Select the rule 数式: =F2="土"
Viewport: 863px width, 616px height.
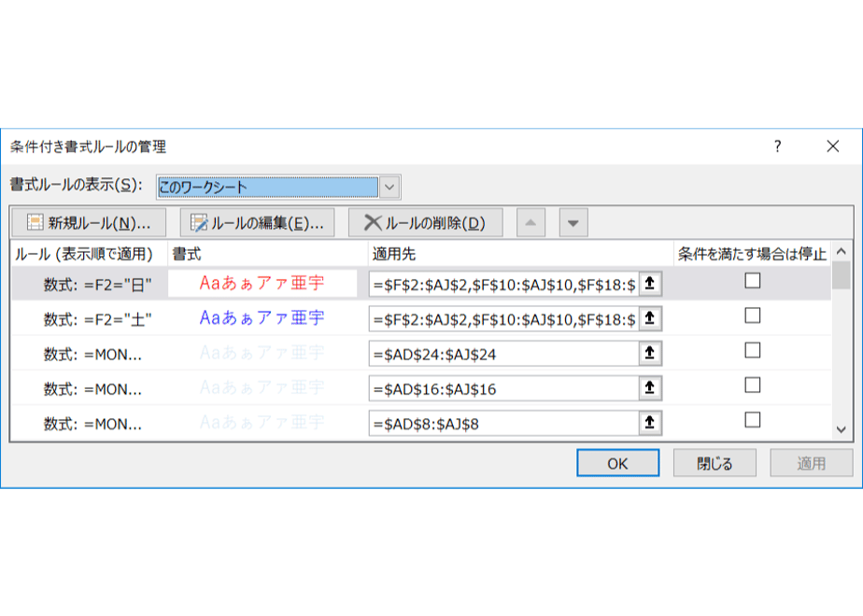pos(97,319)
